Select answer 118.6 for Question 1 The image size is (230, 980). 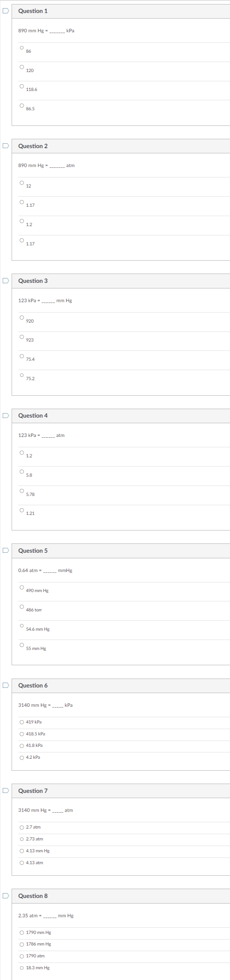coord(21,86)
